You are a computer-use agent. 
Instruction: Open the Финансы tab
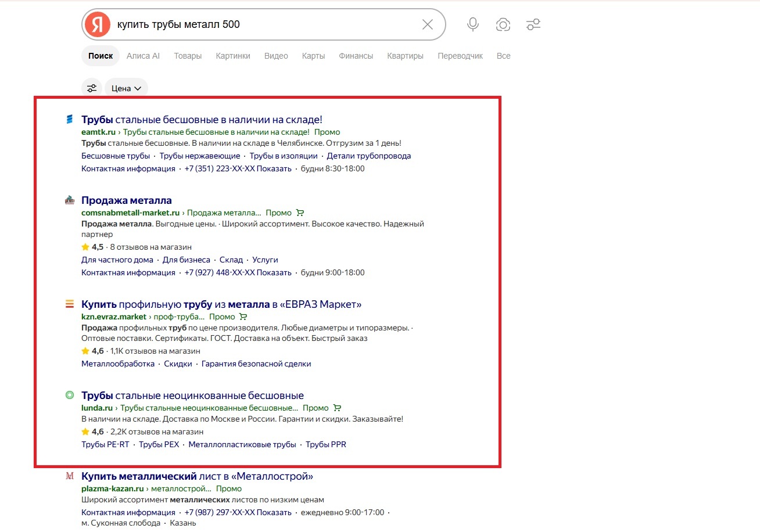tap(356, 56)
